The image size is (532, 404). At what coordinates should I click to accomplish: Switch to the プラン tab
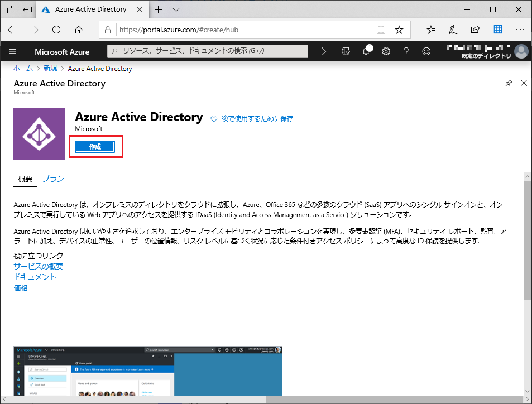[x=53, y=179]
